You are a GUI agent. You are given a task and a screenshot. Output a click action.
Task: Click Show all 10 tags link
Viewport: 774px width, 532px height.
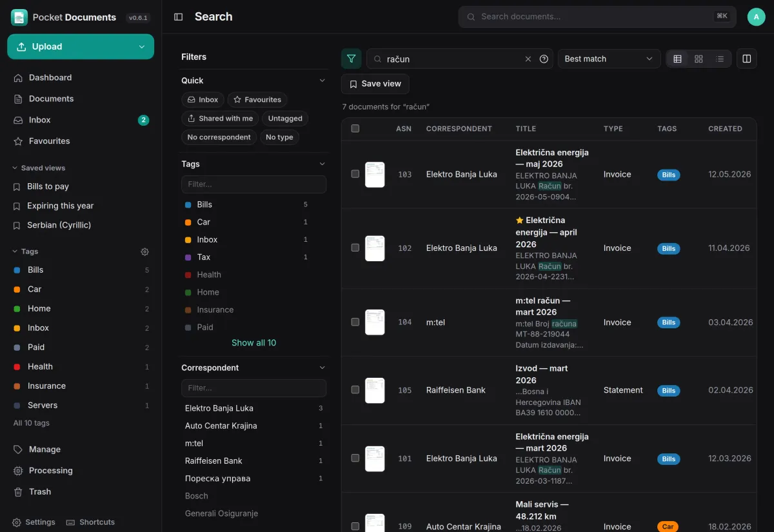(x=253, y=343)
